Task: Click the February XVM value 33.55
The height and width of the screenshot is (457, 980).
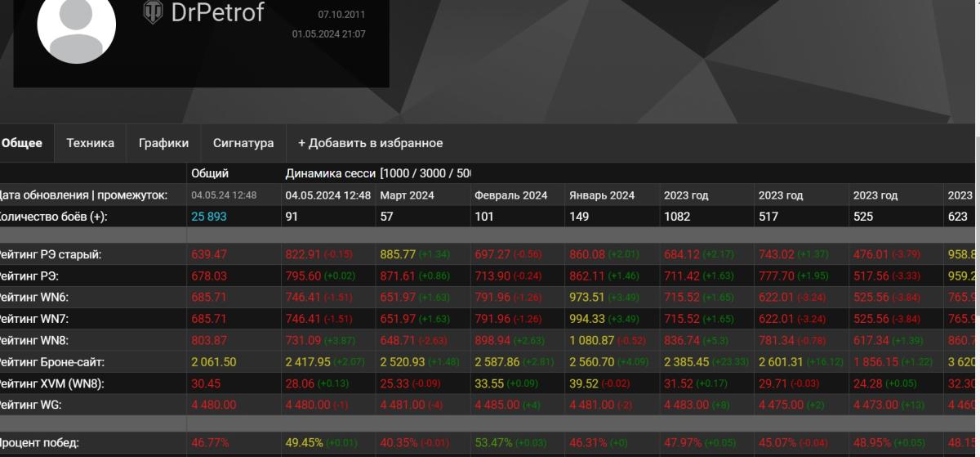Action: pos(488,383)
